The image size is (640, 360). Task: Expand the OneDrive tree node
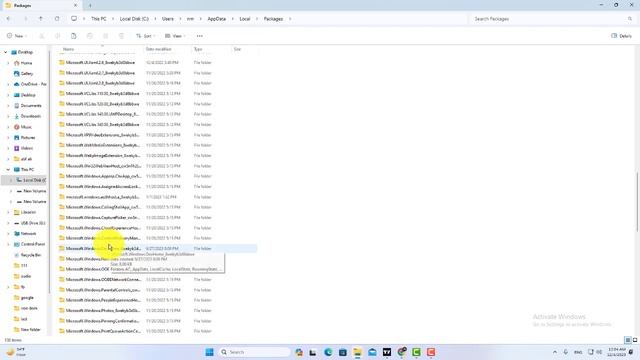8,84
